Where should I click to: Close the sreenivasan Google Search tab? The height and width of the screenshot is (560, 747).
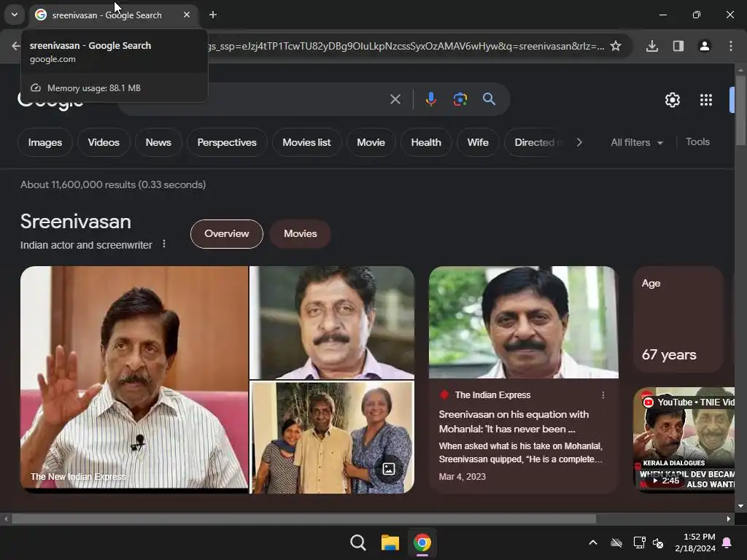coord(187,15)
